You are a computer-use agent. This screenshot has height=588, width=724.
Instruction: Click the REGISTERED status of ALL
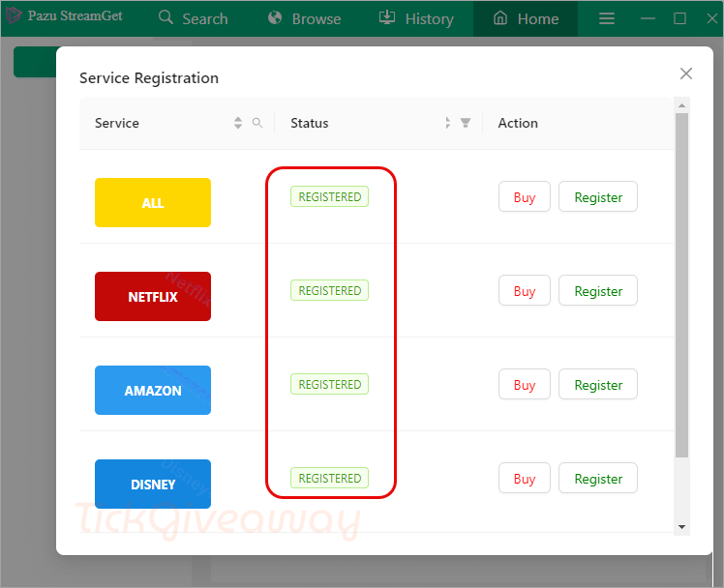[329, 196]
